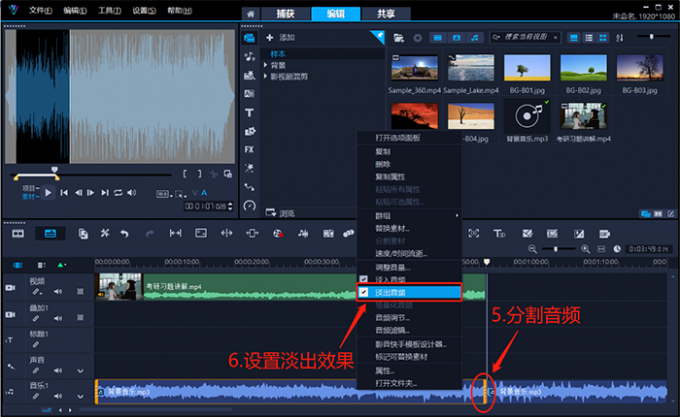Click the library search field
Screen dimensions: 680x417
click(525, 38)
